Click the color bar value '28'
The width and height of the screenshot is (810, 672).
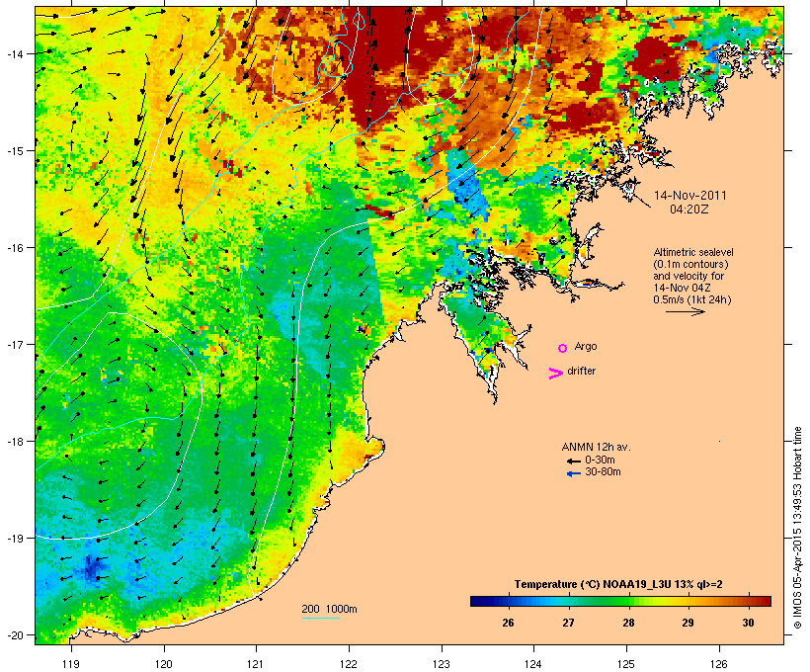click(x=628, y=623)
